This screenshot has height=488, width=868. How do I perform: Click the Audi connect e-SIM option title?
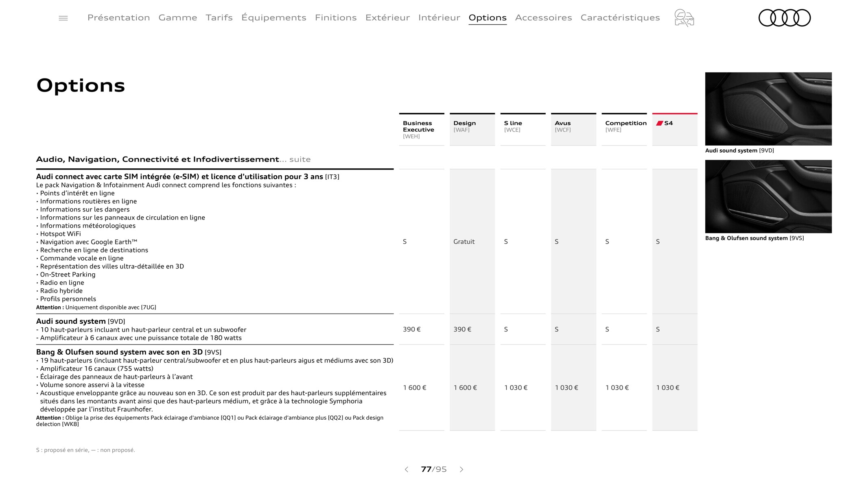[x=188, y=176]
